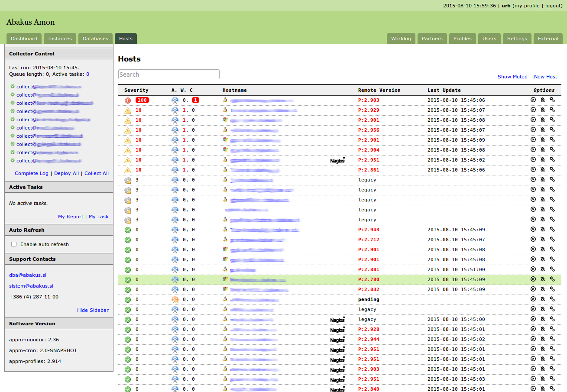
Task: Click the Windows flag icon in P:2.904 row
Action: click(x=225, y=149)
